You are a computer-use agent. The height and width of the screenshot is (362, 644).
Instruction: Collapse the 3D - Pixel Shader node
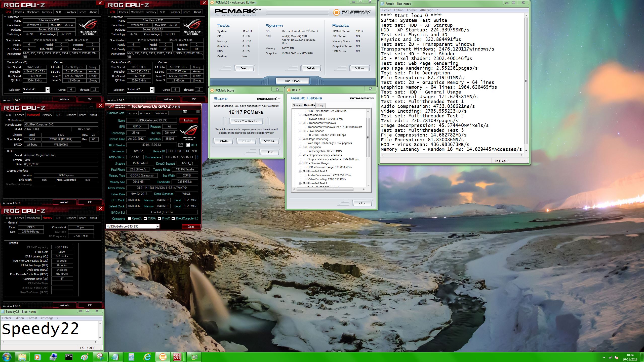pos(300,131)
